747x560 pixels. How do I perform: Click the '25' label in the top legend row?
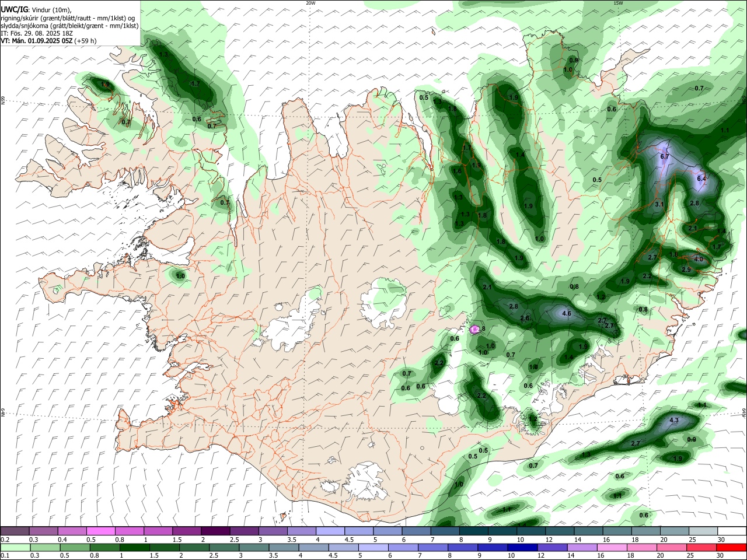point(692,540)
